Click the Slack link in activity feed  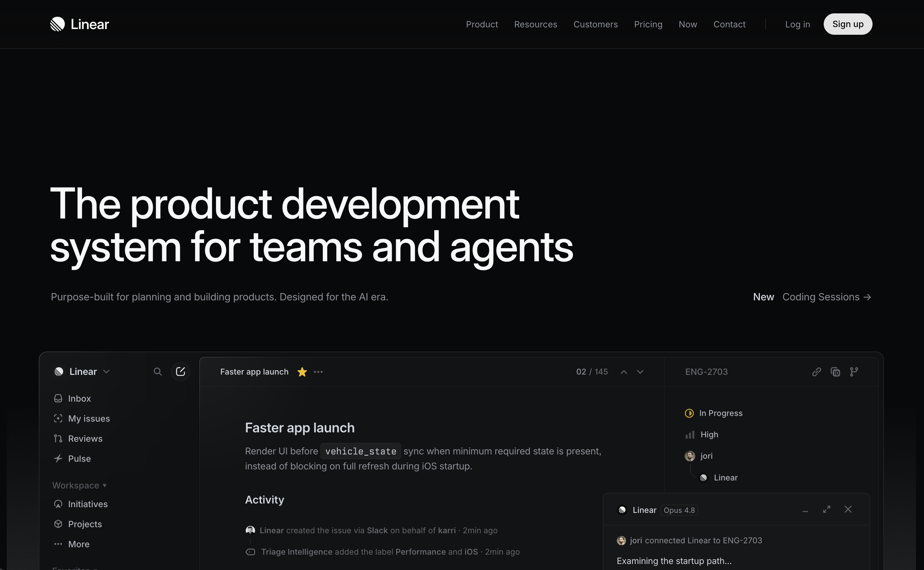(377, 531)
